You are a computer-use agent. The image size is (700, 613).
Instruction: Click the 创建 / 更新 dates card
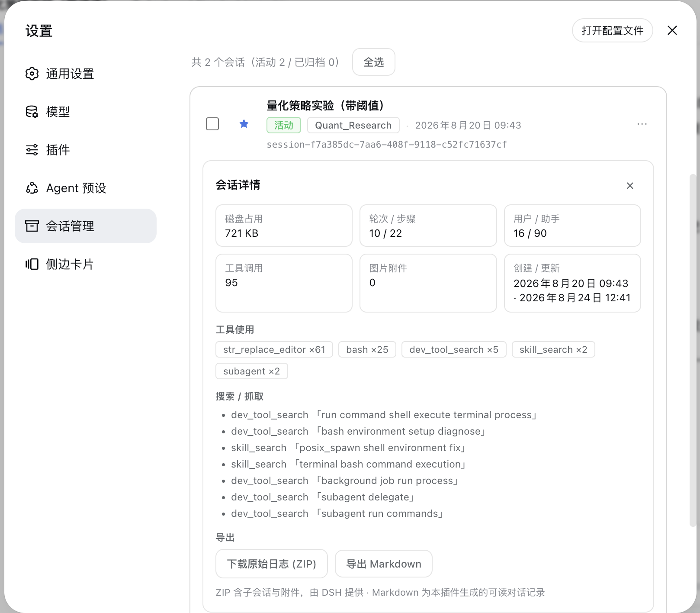click(572, 283)
